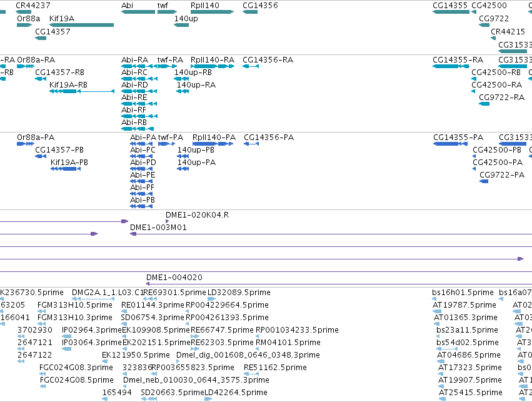Click the Or88a-RA transcript label
532x402 pixels.
pyautogui.click(x=36, y=60)
